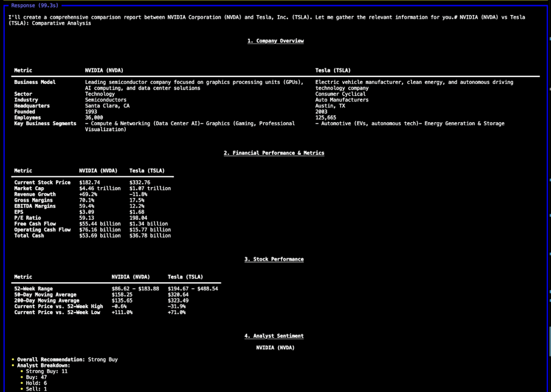Click the "P/E Ratio" row label
Screen dimensions: 551x392
[x=27, y=218]
